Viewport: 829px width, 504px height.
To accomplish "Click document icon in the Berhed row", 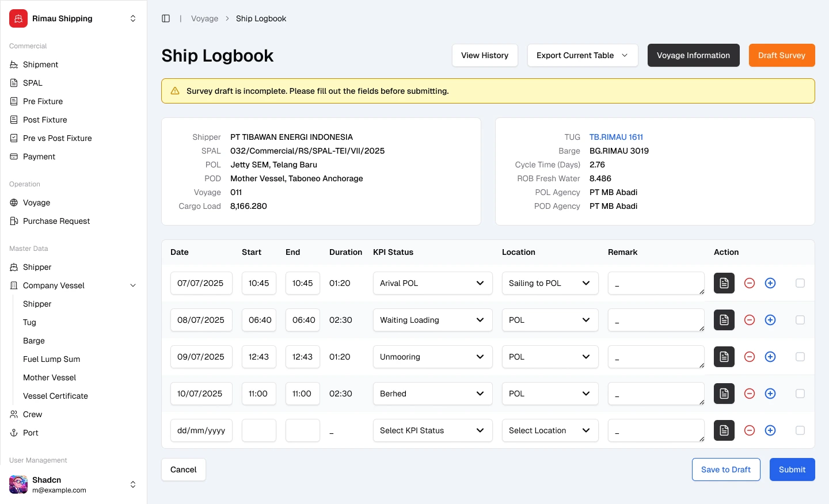I will [x=724, y=394].
